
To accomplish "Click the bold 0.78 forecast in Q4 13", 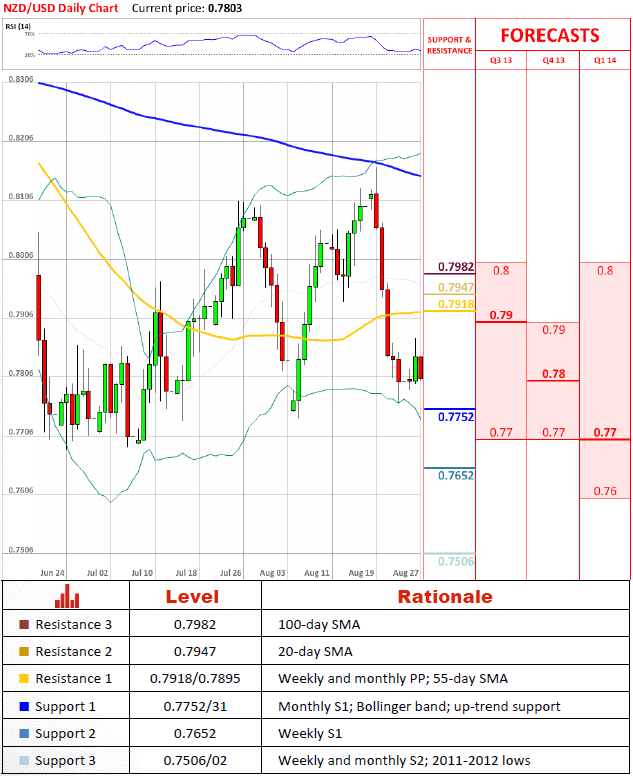I will click(553, 374).
